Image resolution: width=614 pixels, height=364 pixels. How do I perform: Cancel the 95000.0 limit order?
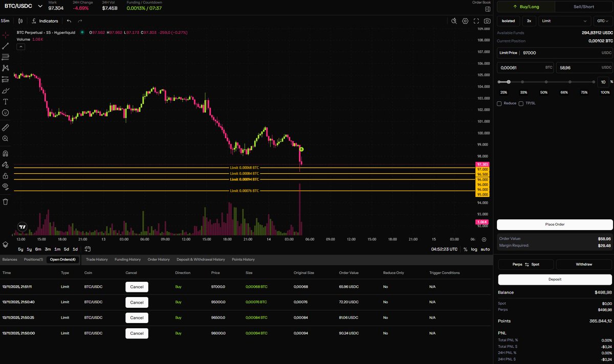(137, 302)
